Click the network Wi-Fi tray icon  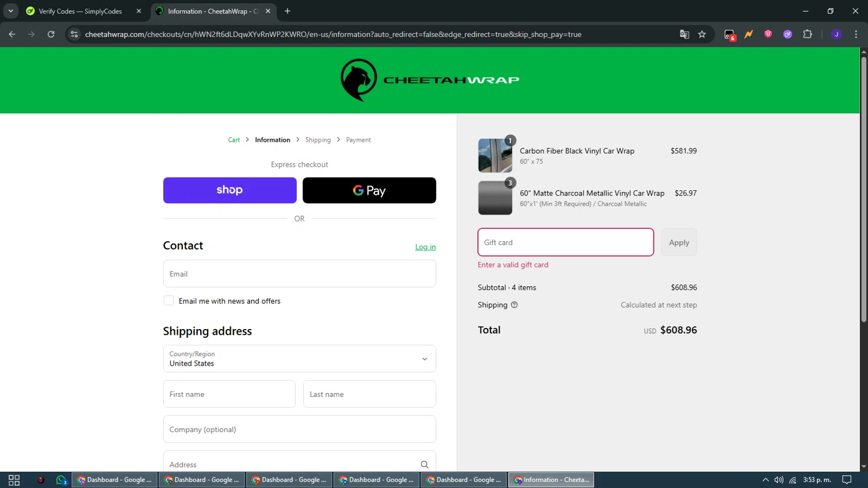[x=793, y=480]
